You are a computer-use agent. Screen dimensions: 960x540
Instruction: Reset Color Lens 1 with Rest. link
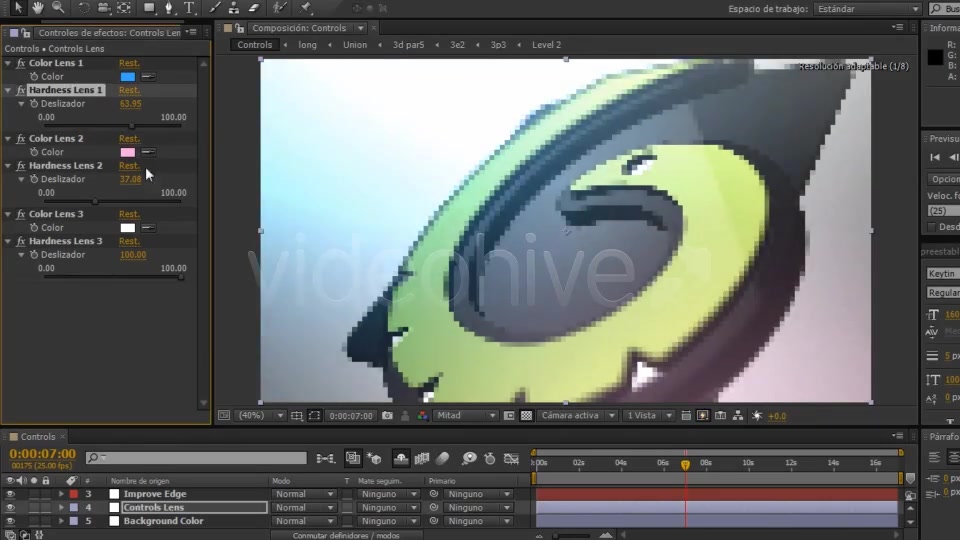click(x=129, y=63)
